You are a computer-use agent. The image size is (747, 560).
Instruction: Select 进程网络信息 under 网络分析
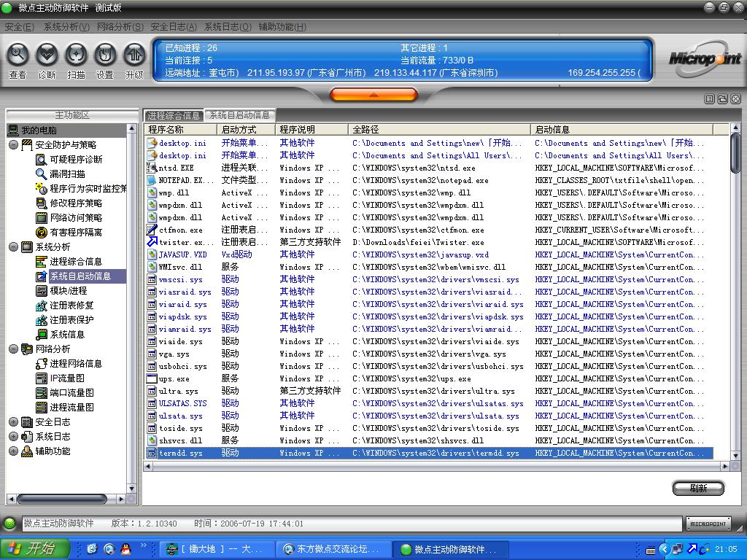point(76,364)
